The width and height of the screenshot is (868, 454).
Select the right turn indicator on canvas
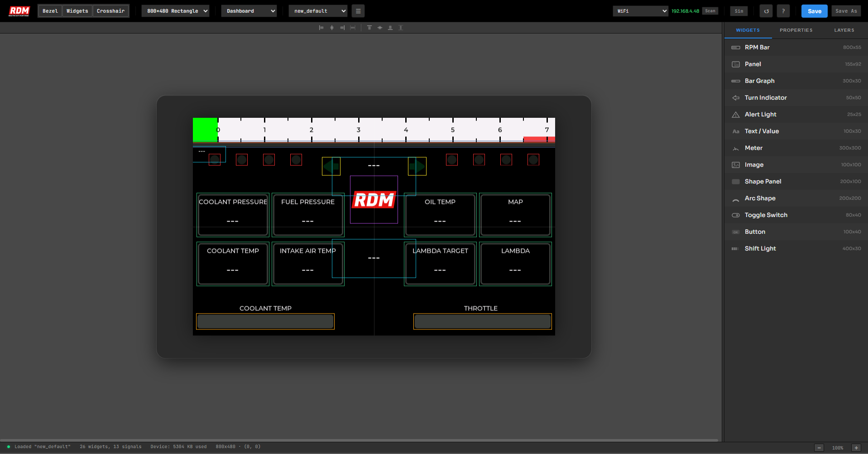(417, 166)
